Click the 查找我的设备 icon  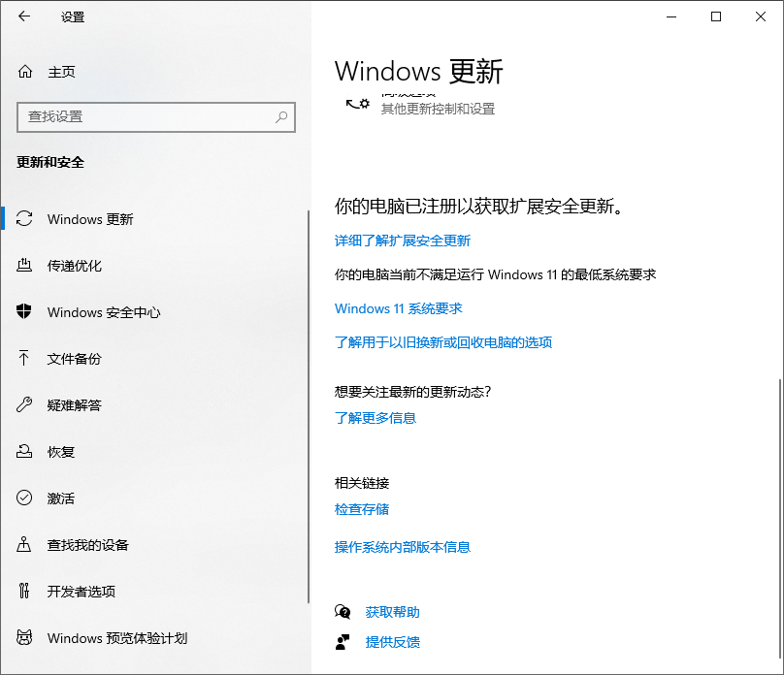coord(24,545)
